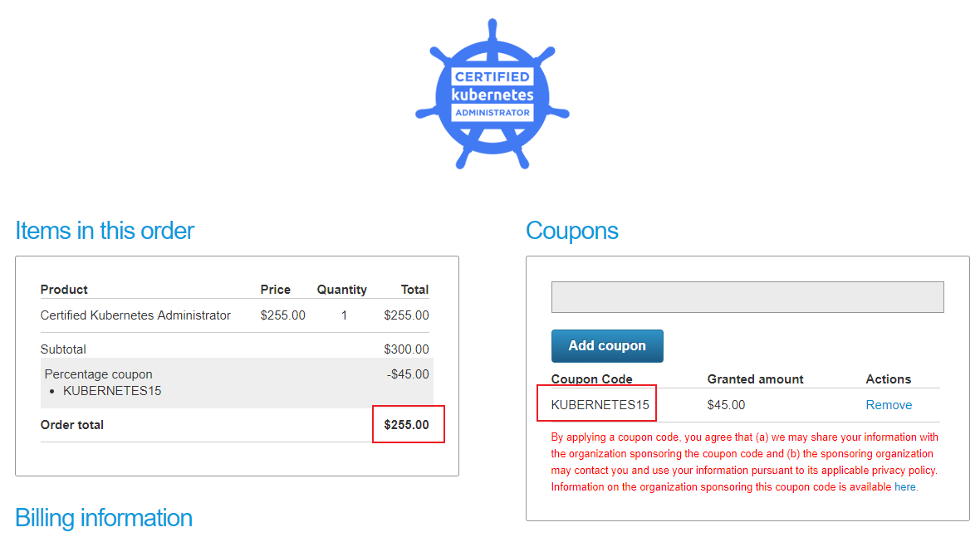Screen dimensions: 980x542
Task: Click the Percentage coupon discount -$45.00
Action: [x=408, y=374]
